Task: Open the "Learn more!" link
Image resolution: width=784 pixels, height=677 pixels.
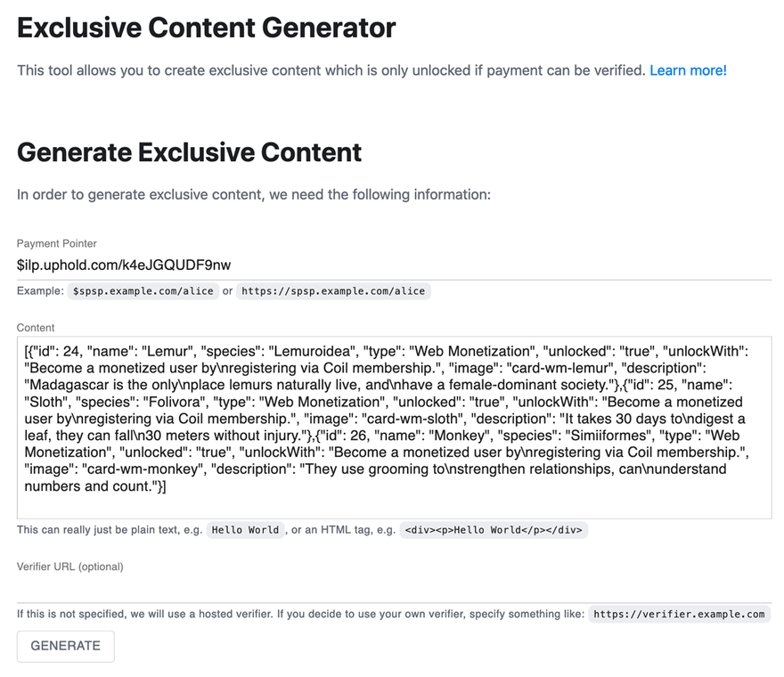Action: click(688, 70)
